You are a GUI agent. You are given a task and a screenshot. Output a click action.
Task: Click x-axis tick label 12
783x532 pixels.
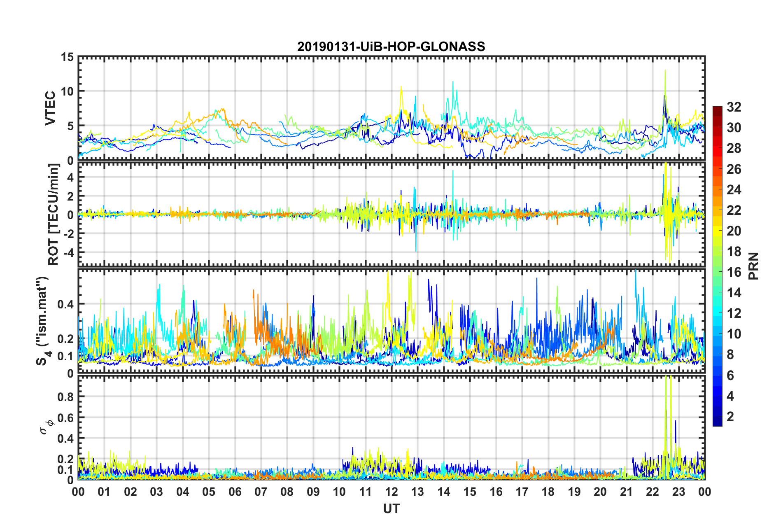tap(391, 492)
